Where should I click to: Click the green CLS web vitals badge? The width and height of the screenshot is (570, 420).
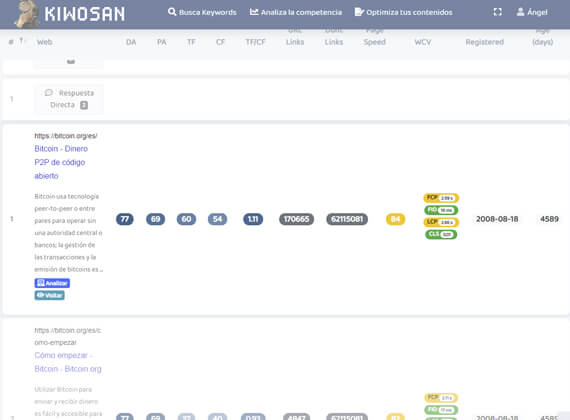(441, 234)
